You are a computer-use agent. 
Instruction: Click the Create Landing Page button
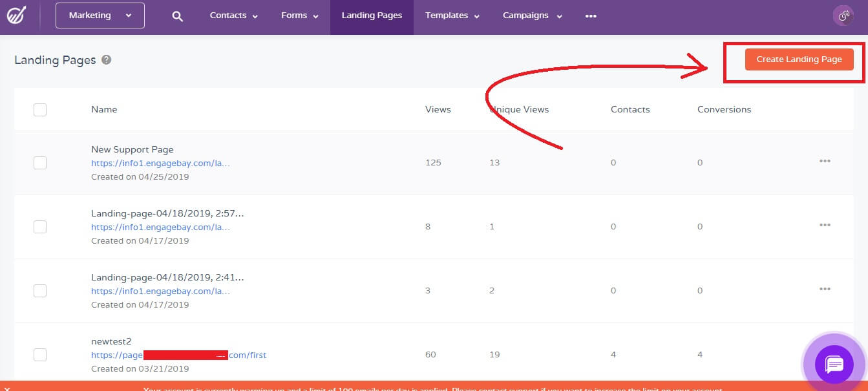[799, 59]
